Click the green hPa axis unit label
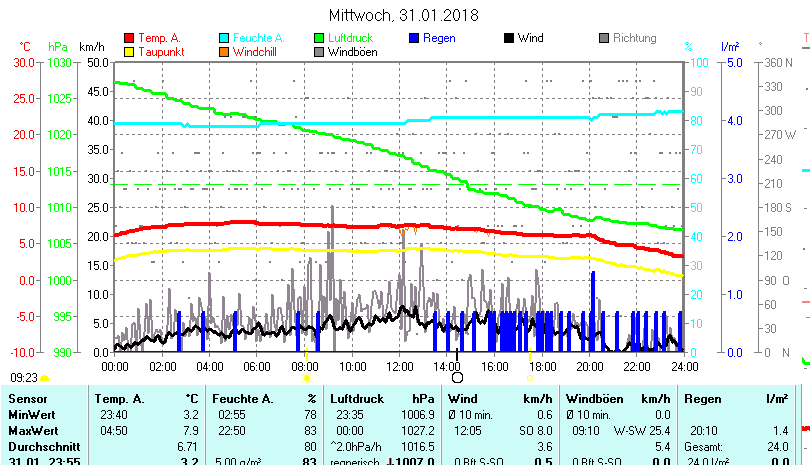 [x=57, y=47]
